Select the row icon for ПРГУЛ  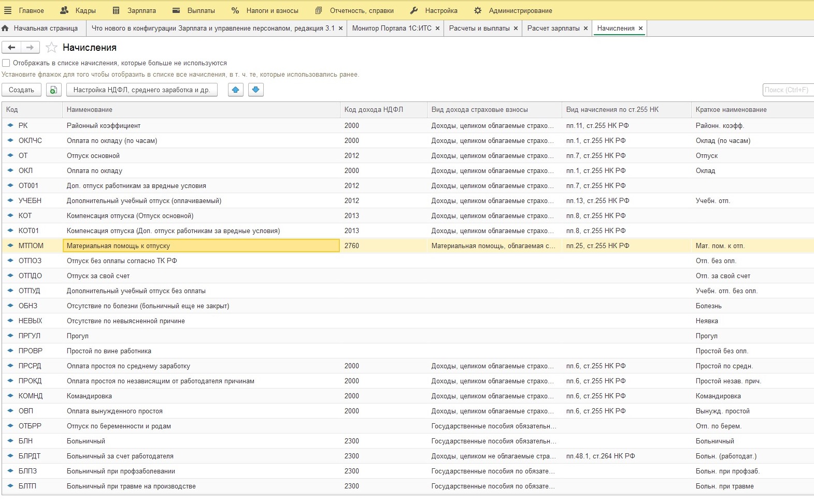coord(10,336)
